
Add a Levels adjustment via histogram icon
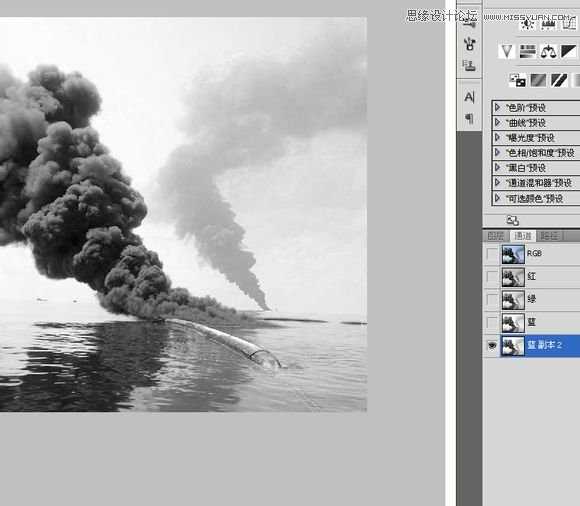[x=548, y=25]
